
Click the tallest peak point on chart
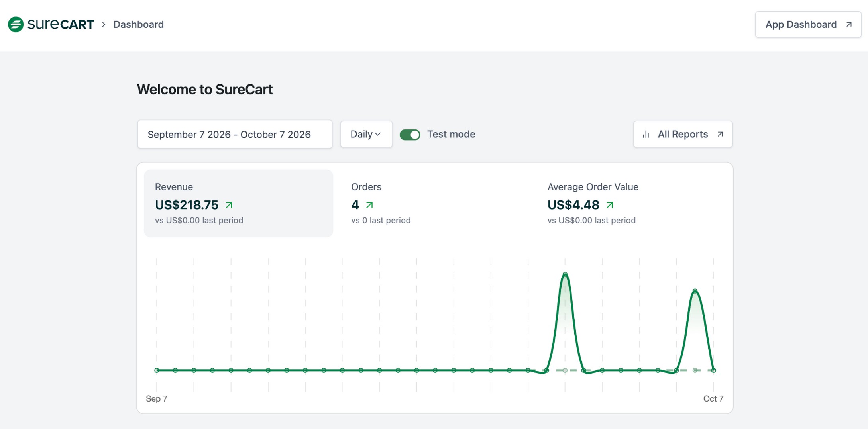pos(565,274)
